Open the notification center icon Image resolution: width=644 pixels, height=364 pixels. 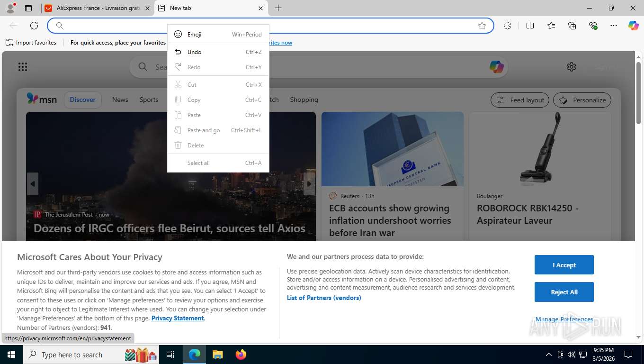(x=628, y=355)
